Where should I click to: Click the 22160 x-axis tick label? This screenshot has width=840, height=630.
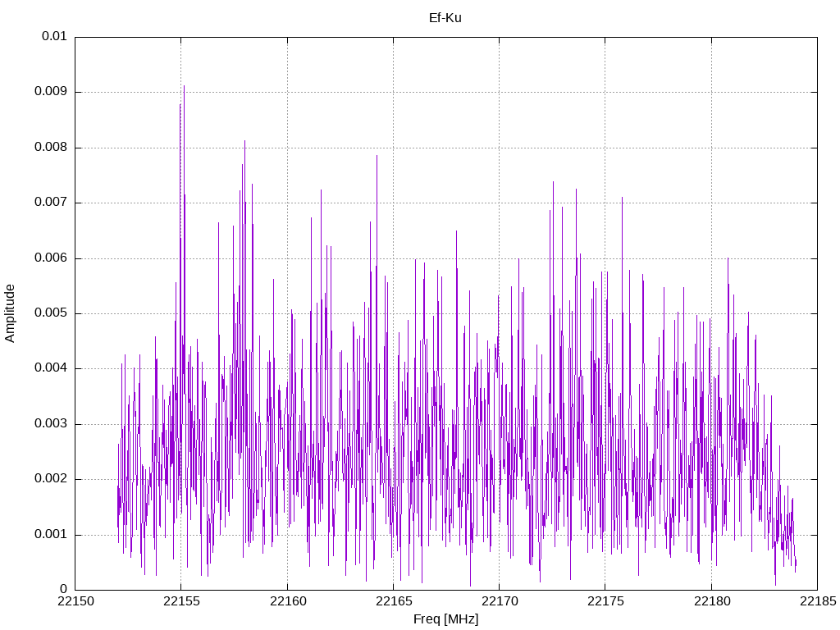click(288, 601)
